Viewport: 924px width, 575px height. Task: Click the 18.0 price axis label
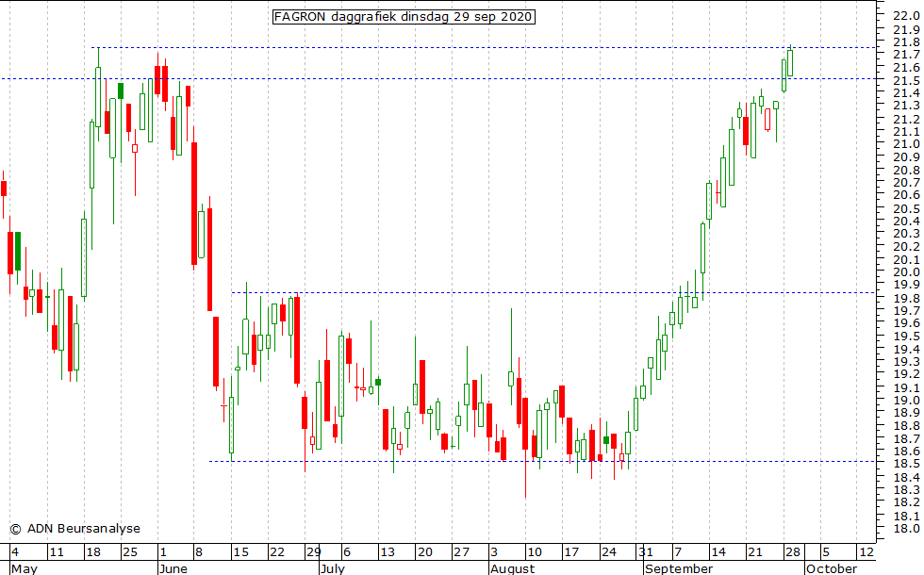point(906,528)
